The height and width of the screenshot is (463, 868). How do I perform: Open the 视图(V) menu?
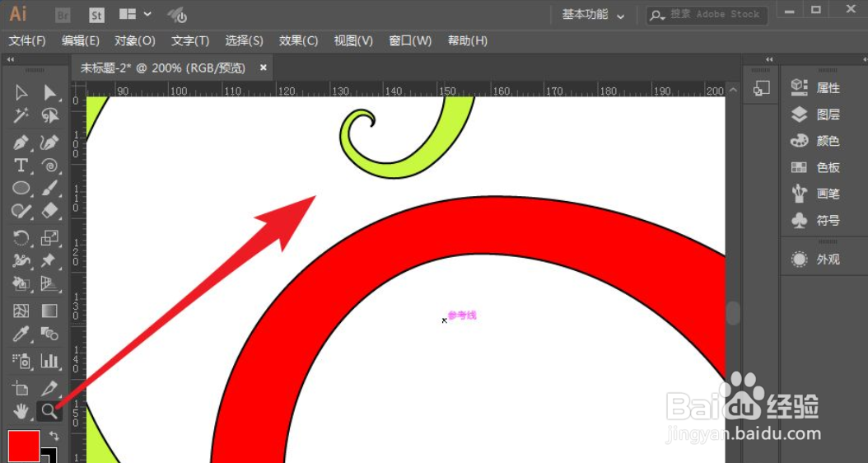[x=353, y=41]
